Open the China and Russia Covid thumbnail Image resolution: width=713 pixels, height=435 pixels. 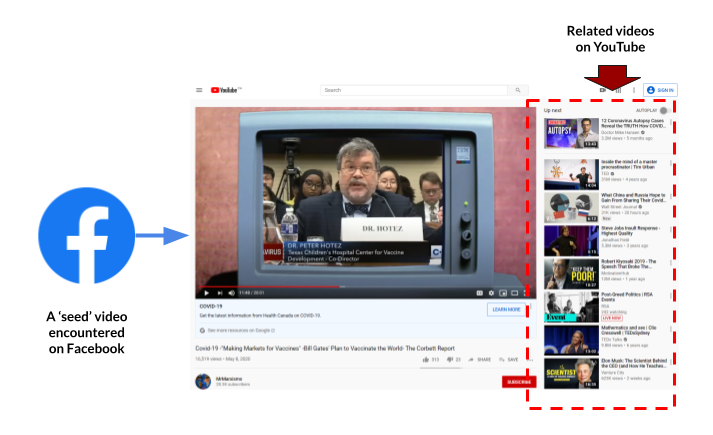[571, 207]
